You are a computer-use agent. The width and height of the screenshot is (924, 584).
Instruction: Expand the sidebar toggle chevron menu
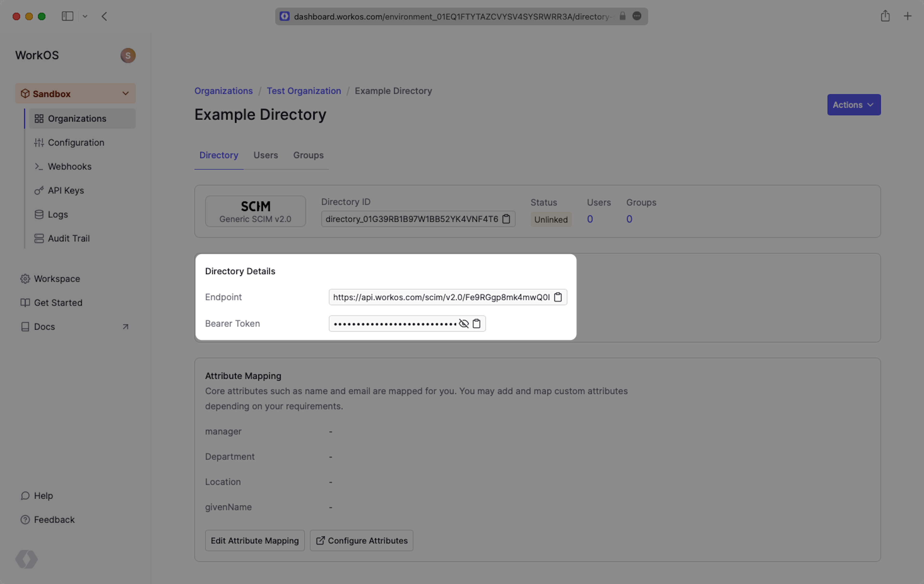pos(85,16)
